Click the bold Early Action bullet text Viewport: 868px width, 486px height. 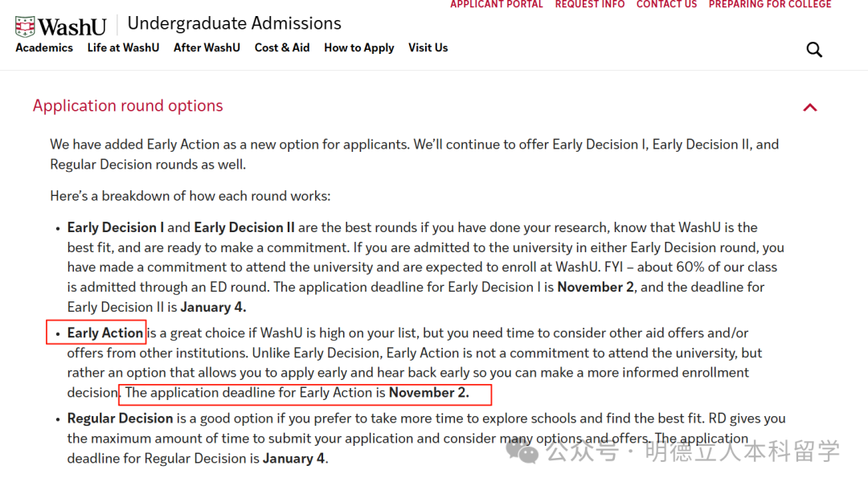105,333
